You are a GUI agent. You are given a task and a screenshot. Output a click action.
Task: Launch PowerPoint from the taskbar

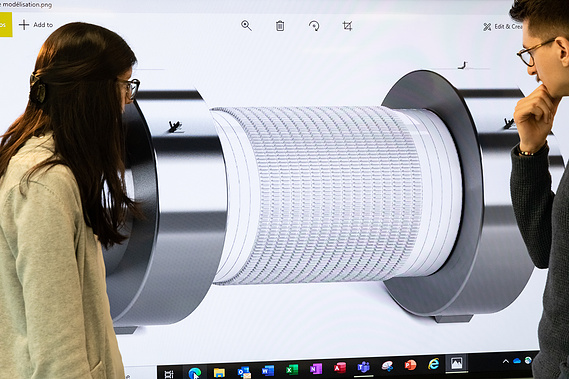coord(410,364)
